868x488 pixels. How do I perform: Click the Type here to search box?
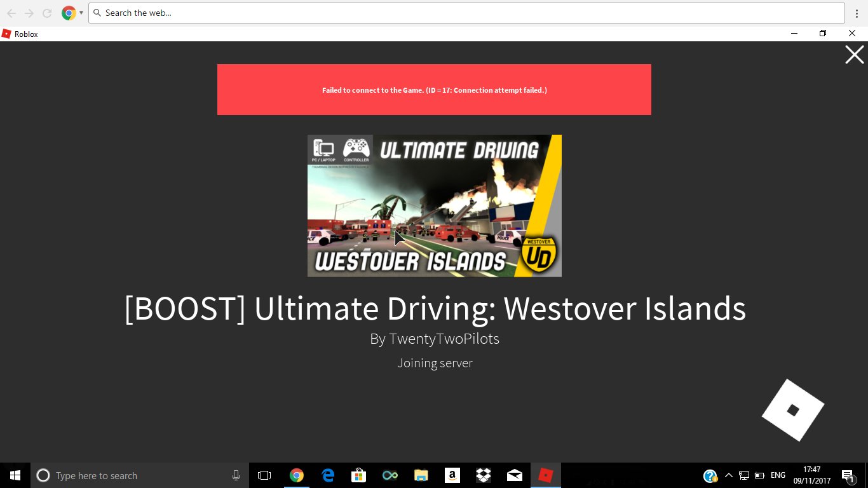pos(140,475)
